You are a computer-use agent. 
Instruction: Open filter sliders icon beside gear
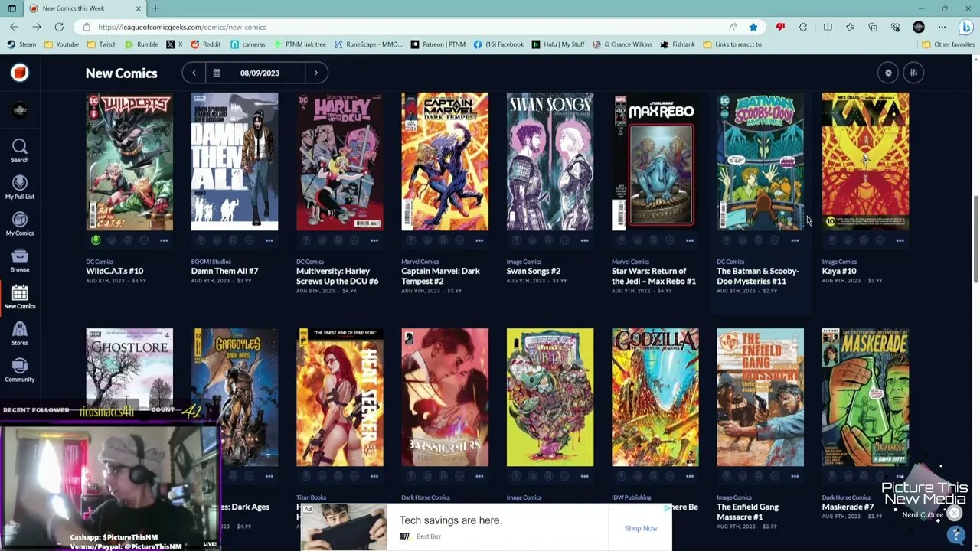pos(914,73)
